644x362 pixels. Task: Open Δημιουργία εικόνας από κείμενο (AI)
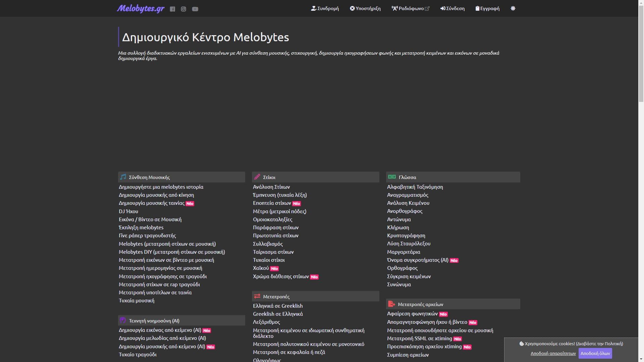(160, 330)
